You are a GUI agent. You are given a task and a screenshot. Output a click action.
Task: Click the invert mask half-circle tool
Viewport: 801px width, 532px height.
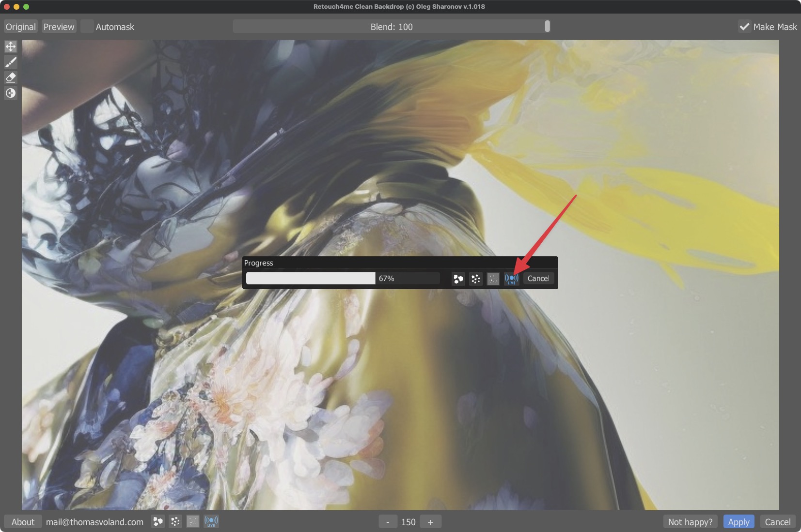pos(11,93)
